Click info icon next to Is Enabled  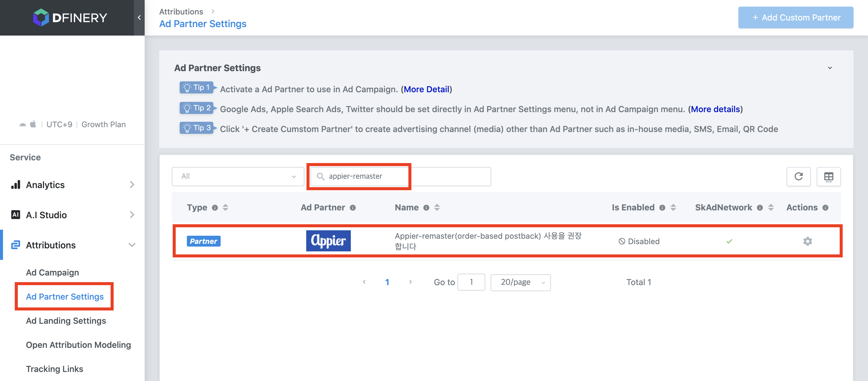coord(662,207)
